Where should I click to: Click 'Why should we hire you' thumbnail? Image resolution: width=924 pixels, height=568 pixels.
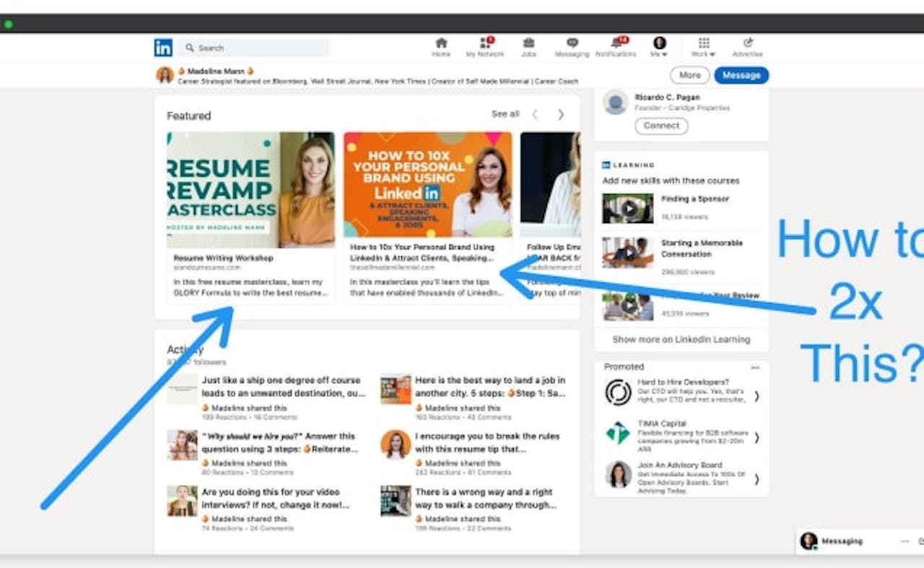(x=182, y=445)
